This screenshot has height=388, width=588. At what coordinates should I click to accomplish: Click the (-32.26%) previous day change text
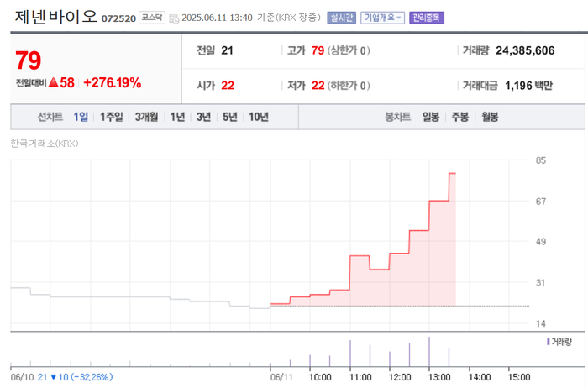tap(92, 377)
